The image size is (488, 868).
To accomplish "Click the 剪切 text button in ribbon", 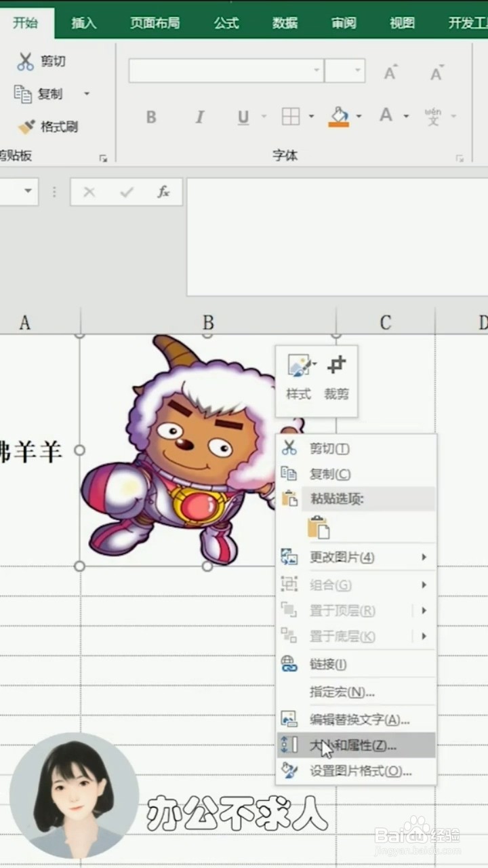I will pyautogui.click(x=53, y=62).
